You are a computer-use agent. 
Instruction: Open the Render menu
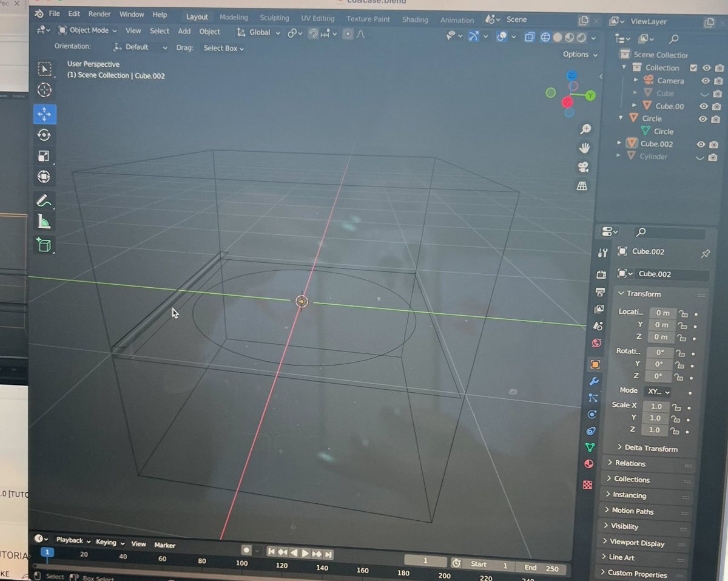point(99,14)
